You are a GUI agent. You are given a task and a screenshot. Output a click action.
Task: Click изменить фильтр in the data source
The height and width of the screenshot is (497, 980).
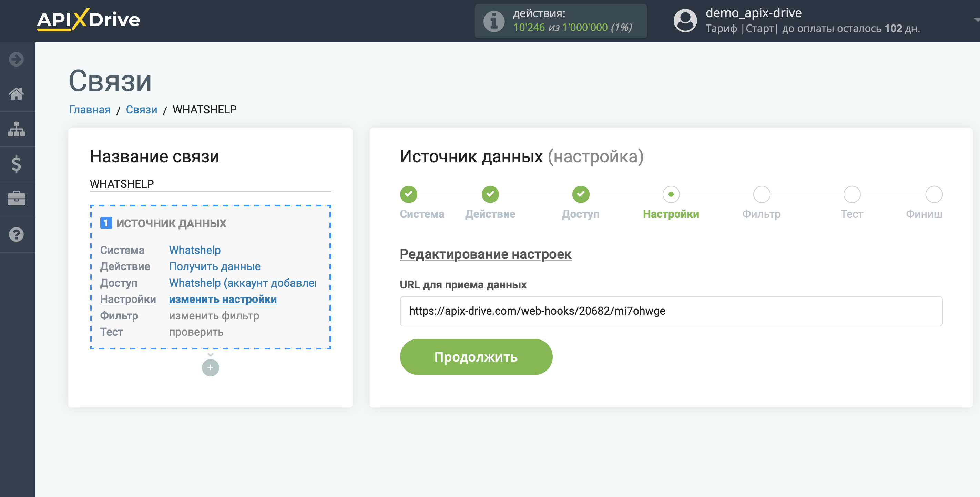click(214, 315)
